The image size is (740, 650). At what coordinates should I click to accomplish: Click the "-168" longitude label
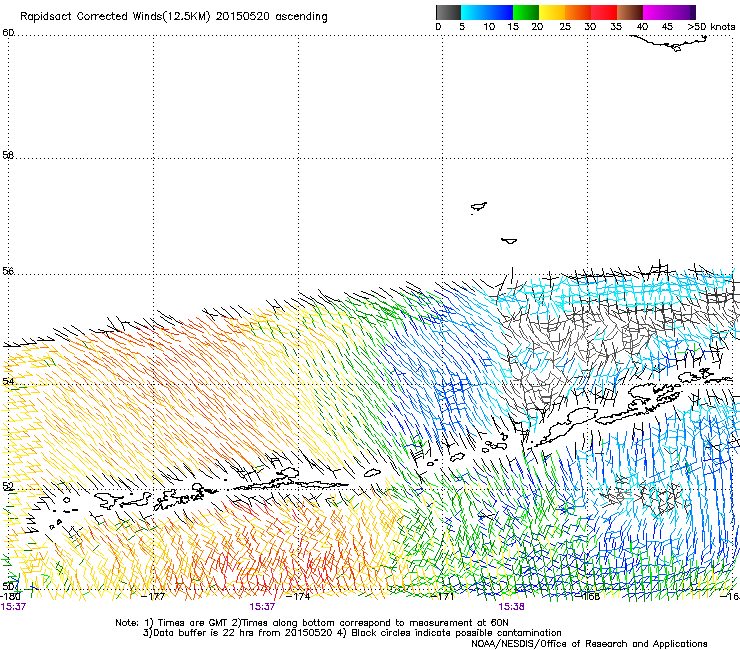589,596
